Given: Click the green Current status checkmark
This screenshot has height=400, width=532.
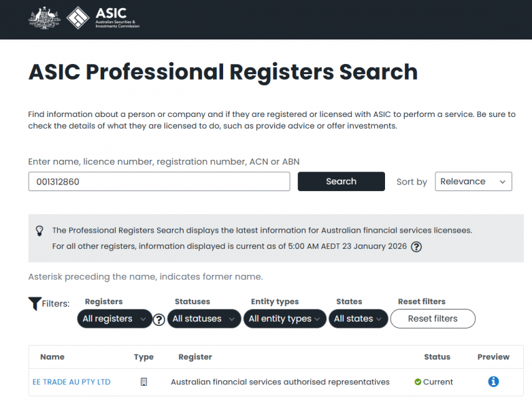Looking at the screenshot, I should (x=418, y=382).
